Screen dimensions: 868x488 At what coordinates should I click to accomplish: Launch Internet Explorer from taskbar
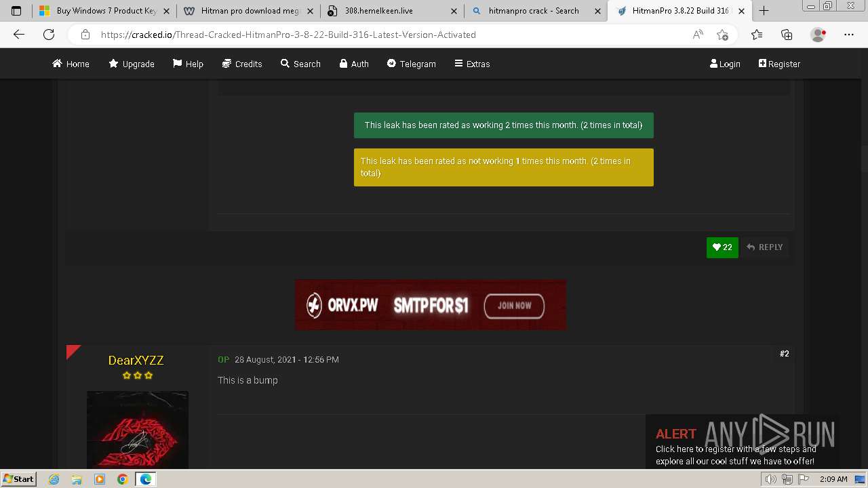[54, 479]
